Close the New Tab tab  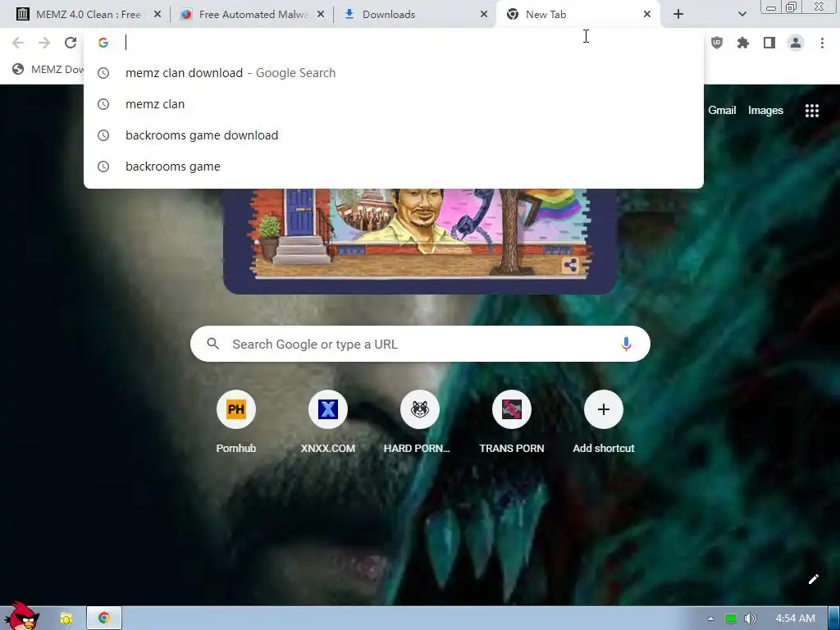[x=647, y=15]
